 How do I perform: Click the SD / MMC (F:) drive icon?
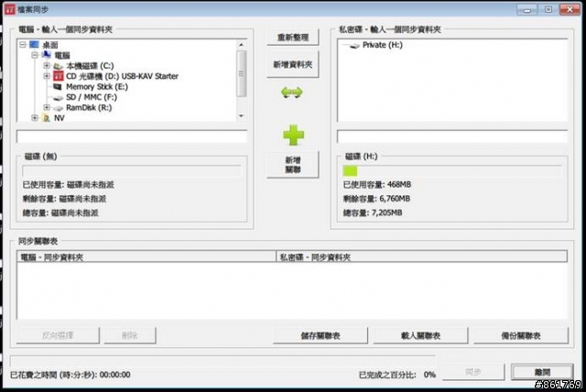coord(58,97)
